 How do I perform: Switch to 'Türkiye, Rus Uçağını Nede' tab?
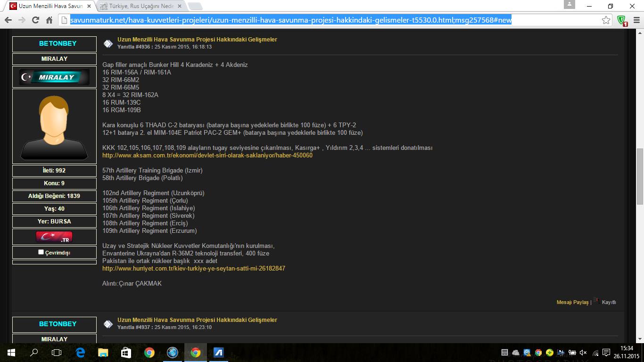[141, 6]
